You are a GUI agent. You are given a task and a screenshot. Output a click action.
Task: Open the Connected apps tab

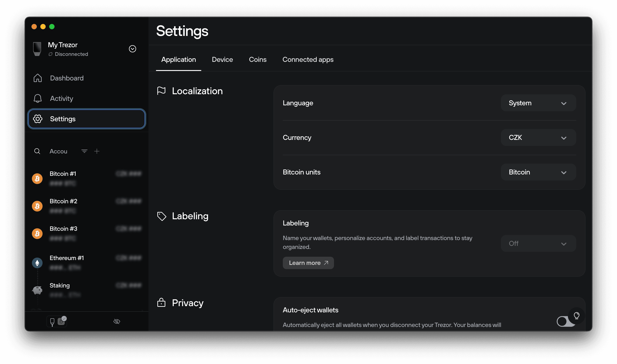(x=308, y=59)
